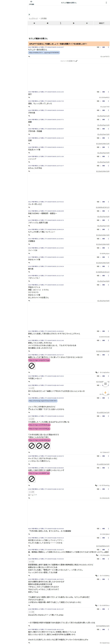Open the imgur pcZlv74.jpg link in post 0023
Screen dimensions: 110x644
(39, 360)
